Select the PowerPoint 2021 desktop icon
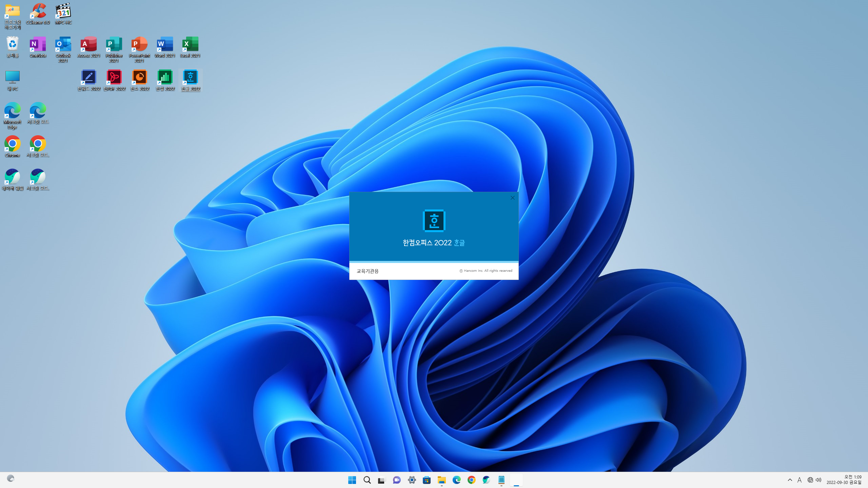Viewport: 868px width, 488px height. (139, 44)
